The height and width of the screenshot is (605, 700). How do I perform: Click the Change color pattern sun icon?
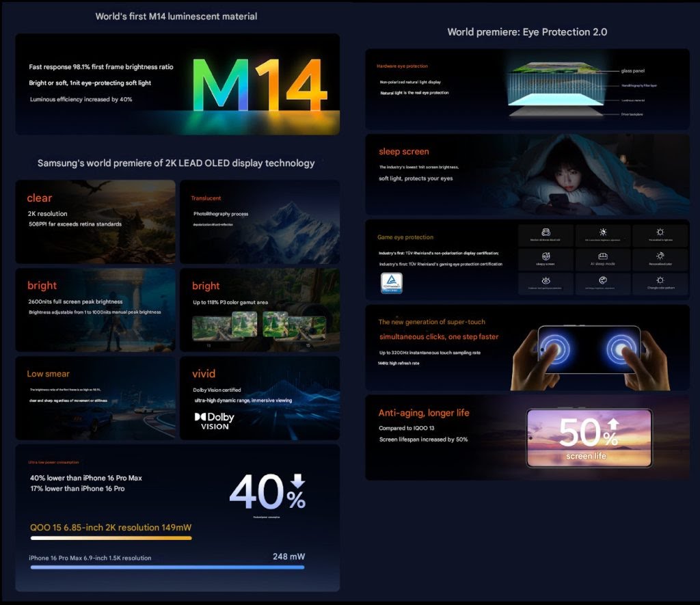point(660,280)
